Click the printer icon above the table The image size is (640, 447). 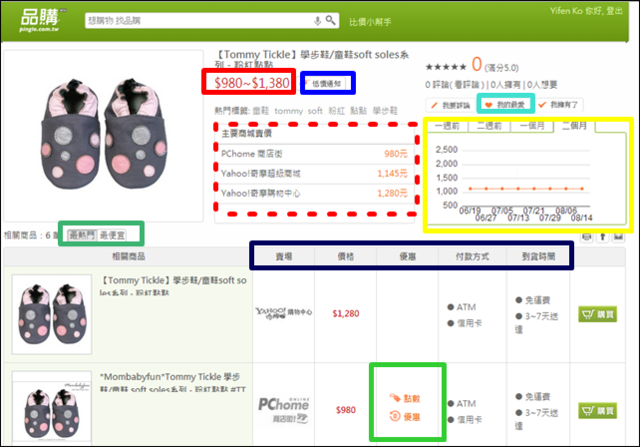(587, 237)
